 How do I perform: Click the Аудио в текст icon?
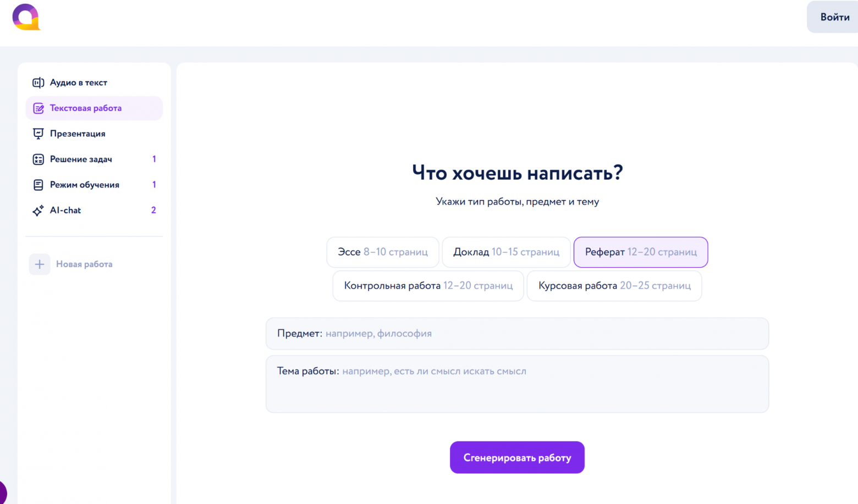[38, 82]
